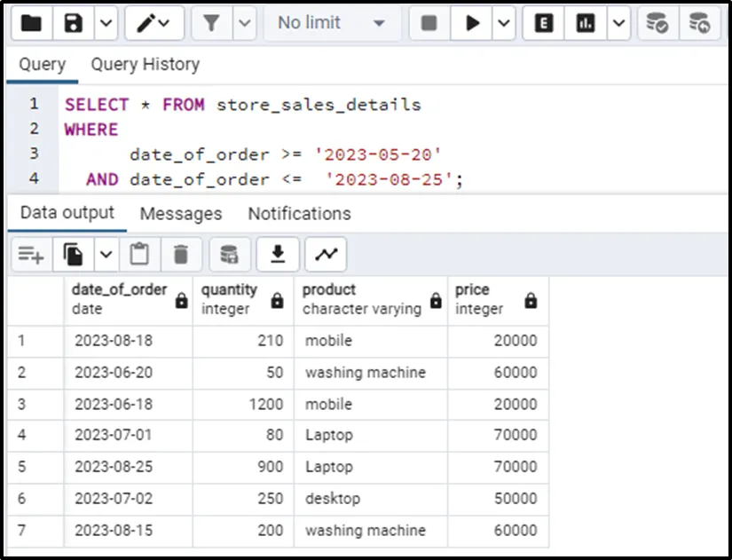Viewport: 732px width, 560px height.
Task: Click the Stop query square icon
Action: [429, 24]
